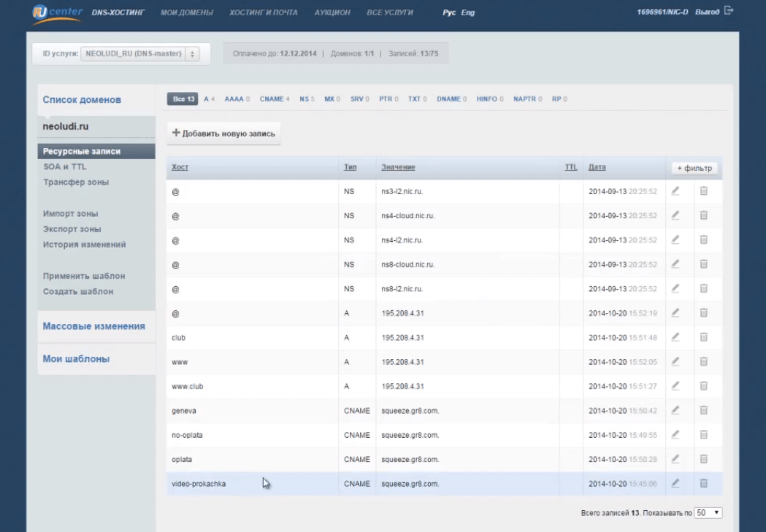The height and width of the screenshot is (532, 766).
Task: Click the edit pencil for video-prokachka record
Action: click(x=675, y=483)
